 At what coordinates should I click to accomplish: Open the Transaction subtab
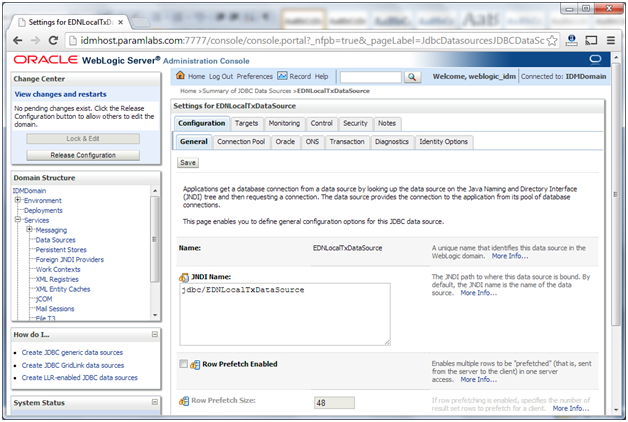(347, 142)
